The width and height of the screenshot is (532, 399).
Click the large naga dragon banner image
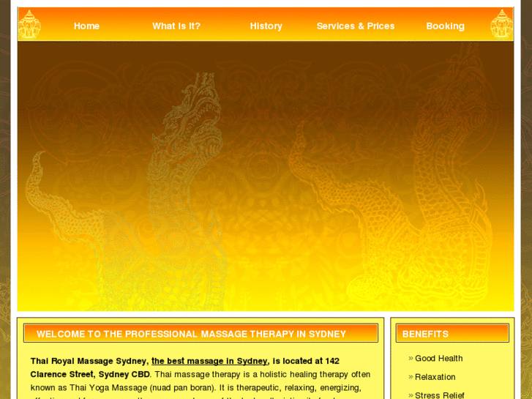click(x=266, y=176)
